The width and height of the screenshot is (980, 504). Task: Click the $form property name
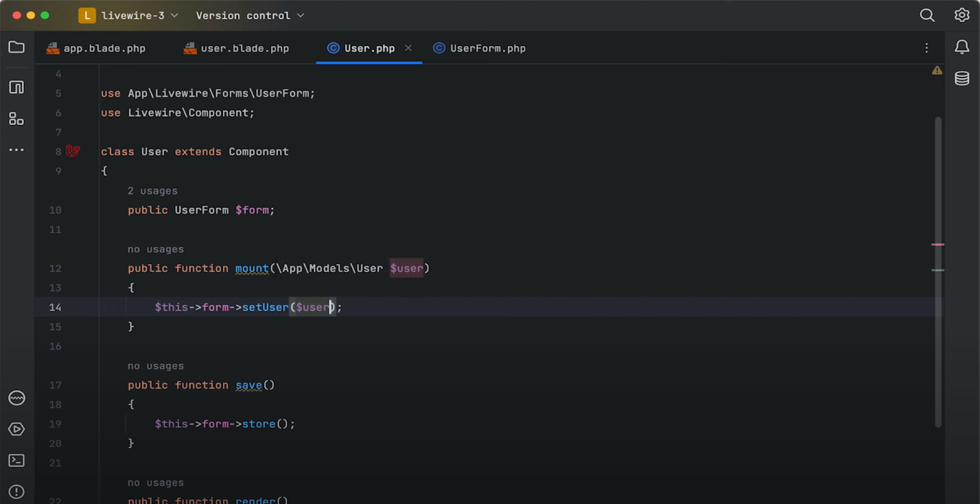point(252,210)
